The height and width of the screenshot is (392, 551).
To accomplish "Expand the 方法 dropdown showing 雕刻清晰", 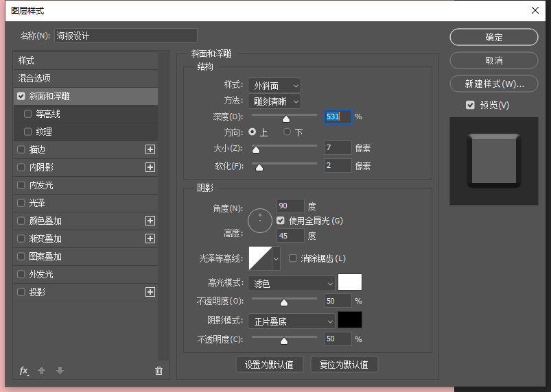I will tap(274, 101).
